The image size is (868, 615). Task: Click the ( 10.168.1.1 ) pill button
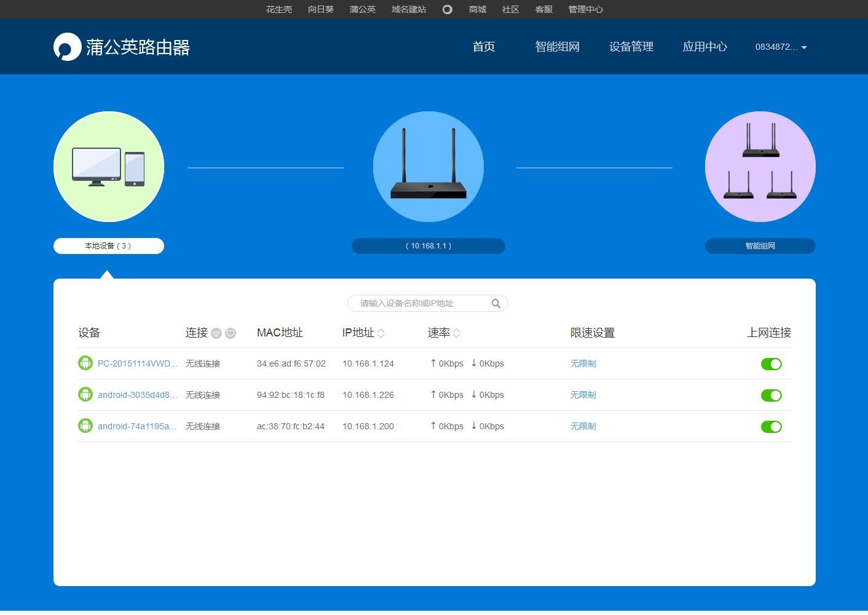click(x=428, y=246)
